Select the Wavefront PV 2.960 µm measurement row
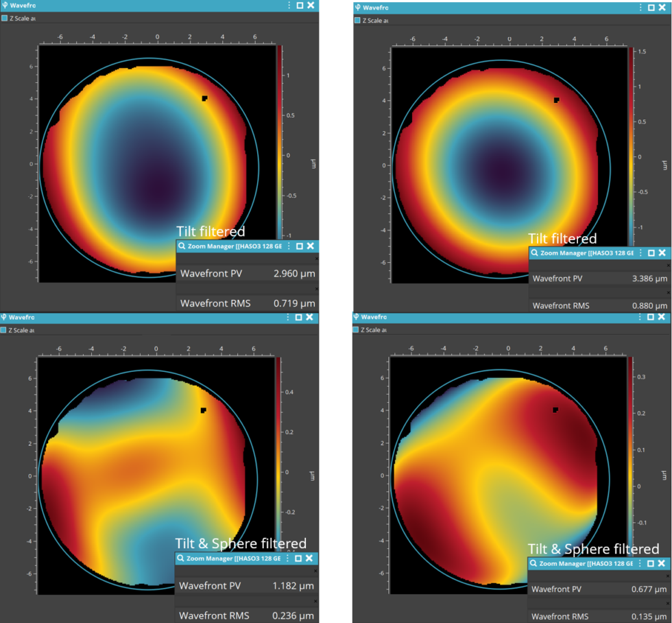The height and width of the screenshot is (623, 672). pyautogui.click(x=247, y=273)
